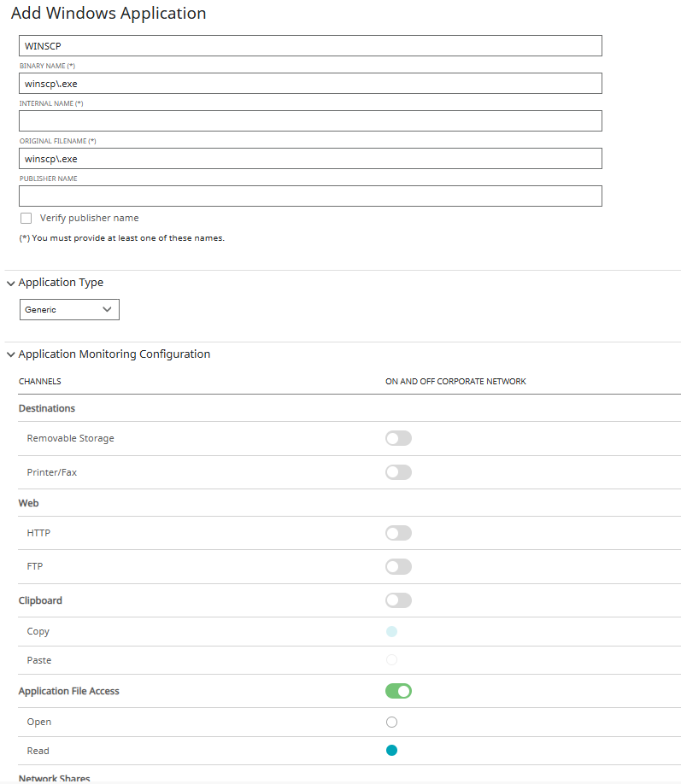681x784 pixels.
Task: Focus the Binary Name input field
Action: tap(310, 83)
